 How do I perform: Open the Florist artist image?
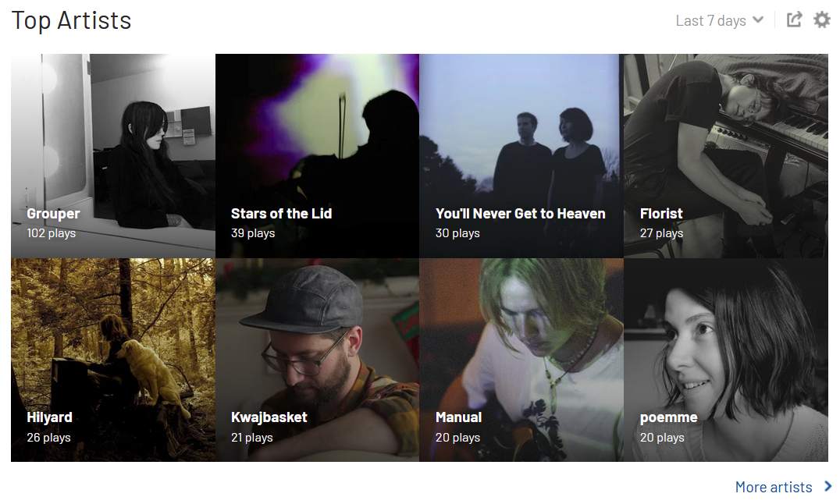(726, 155)
